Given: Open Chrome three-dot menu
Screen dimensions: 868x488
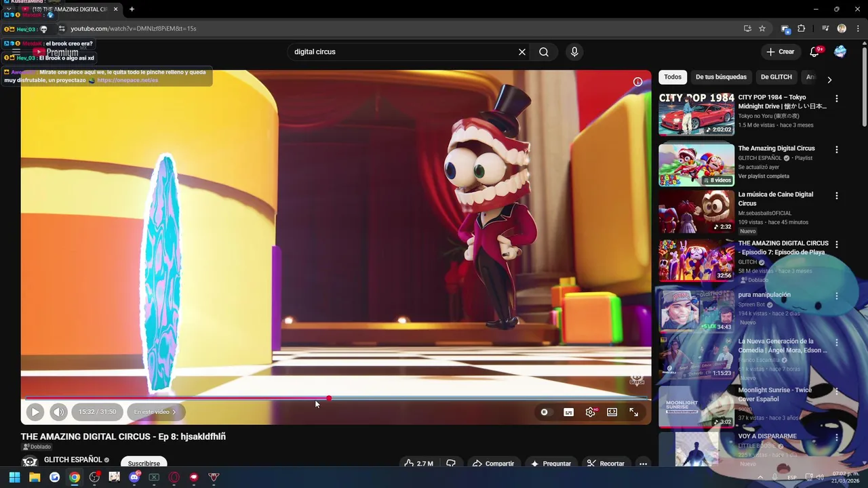Looking at the screenshot, I should click(859, 28).
